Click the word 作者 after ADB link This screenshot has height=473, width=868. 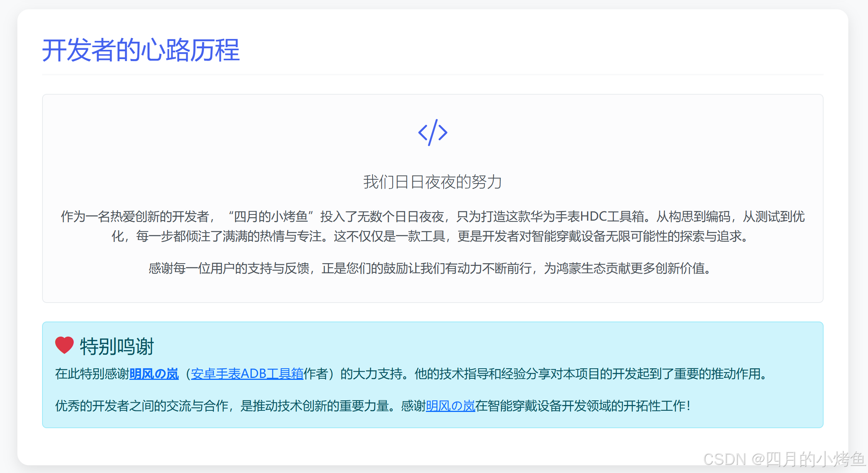(316, 374)
